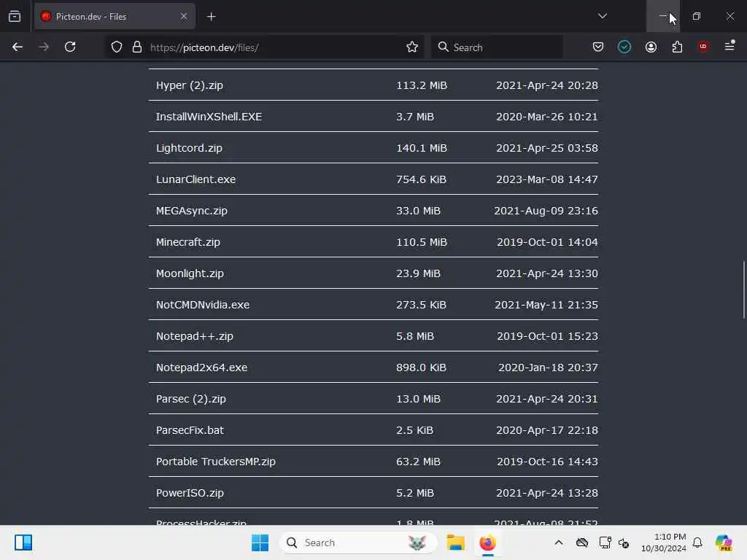
Task: Click the forward navigation arrow
Action: [43, 47]
